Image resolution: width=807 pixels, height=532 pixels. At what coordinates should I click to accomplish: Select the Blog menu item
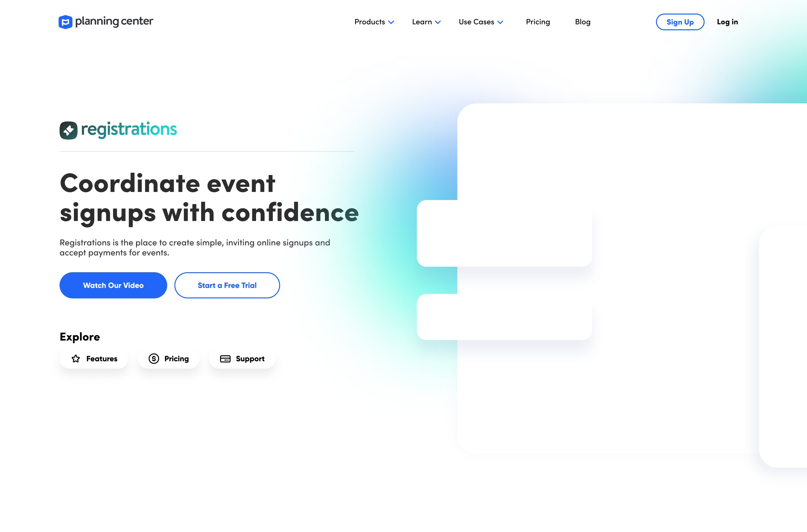583,22
